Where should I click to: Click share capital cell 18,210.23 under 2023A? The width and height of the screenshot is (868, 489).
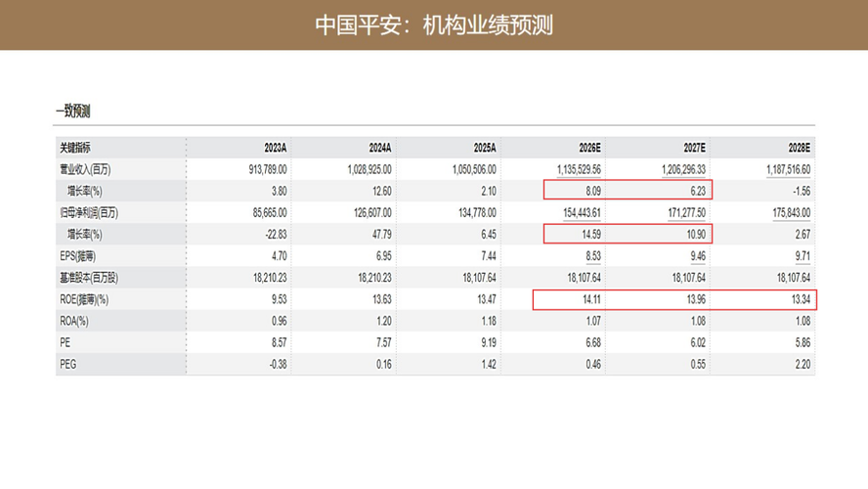[x=270, y=278]
